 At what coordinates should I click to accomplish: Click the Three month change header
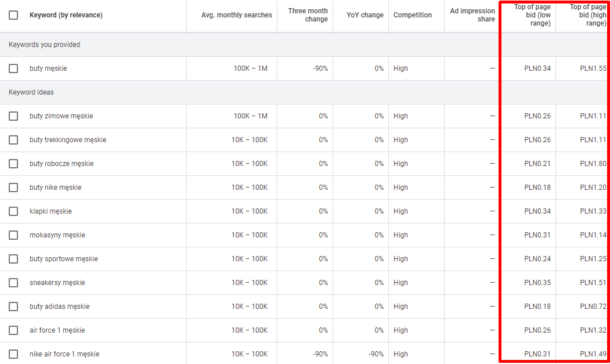pos(308,15)
